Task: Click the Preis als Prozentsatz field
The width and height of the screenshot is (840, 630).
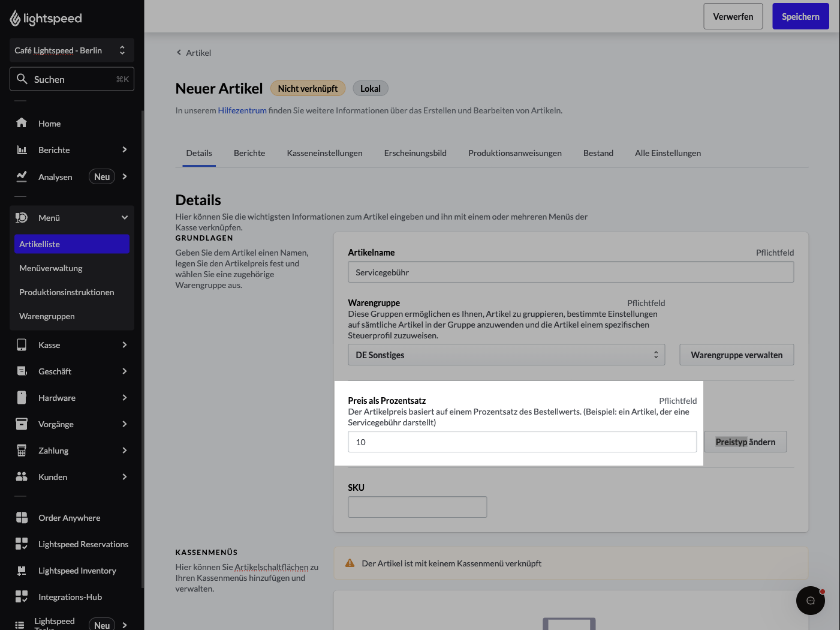Action: (522, 442)
